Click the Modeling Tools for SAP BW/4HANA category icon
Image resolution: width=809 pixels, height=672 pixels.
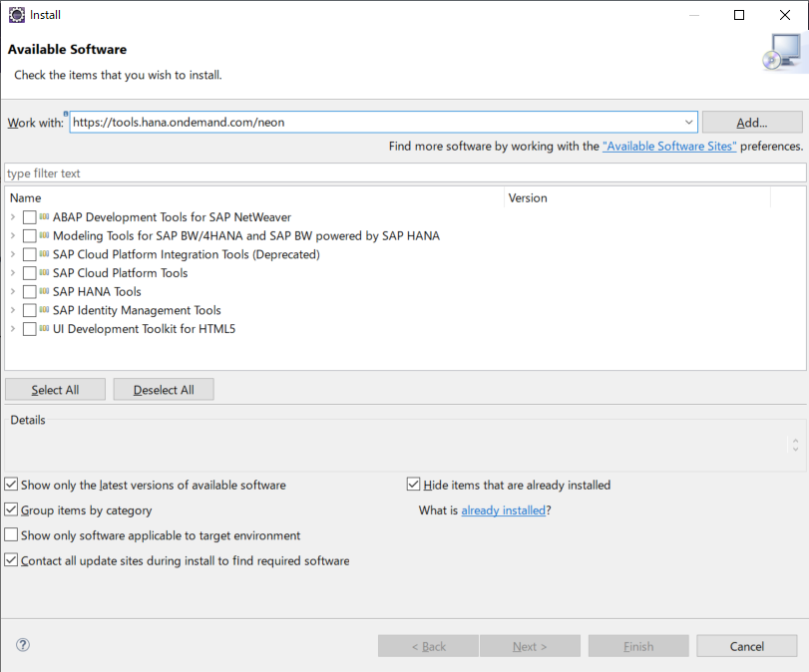coord(44,235)
